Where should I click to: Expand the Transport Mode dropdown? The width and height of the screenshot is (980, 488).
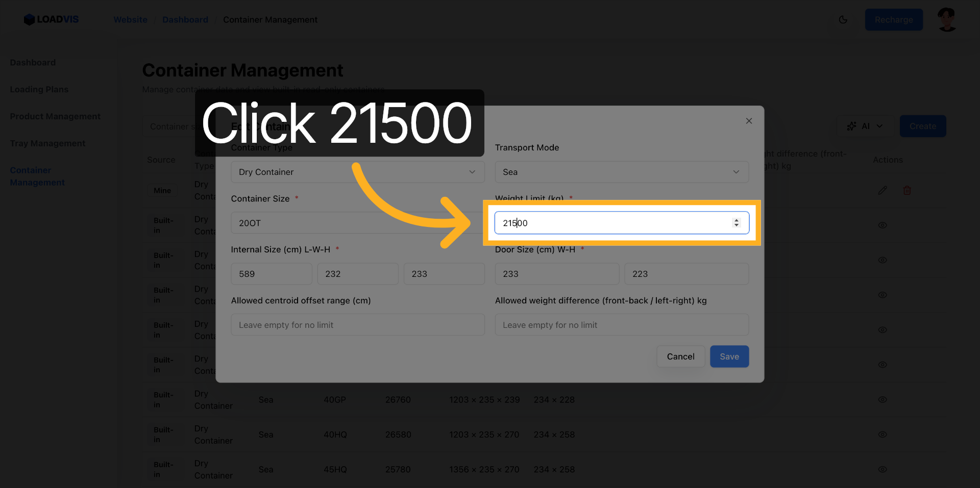pos(621,172)
